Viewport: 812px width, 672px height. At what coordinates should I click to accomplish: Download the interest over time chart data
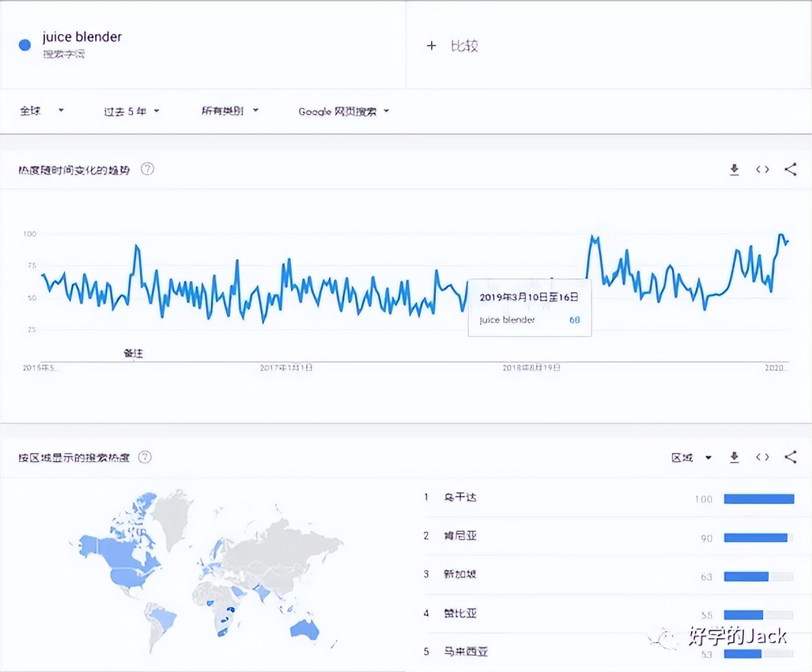tap(734, 170)
